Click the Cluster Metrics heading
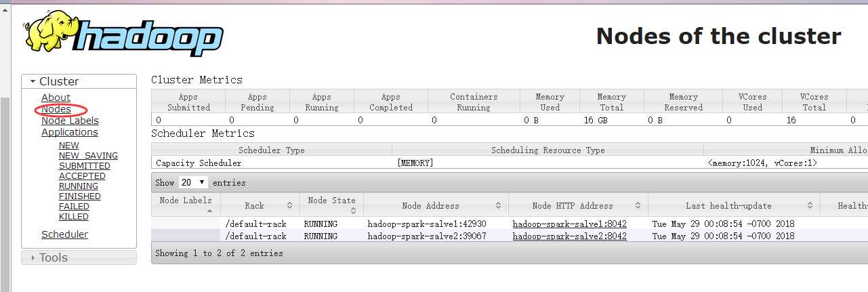The width and height of the screenshot is (868, 292). tap(197, 79)
